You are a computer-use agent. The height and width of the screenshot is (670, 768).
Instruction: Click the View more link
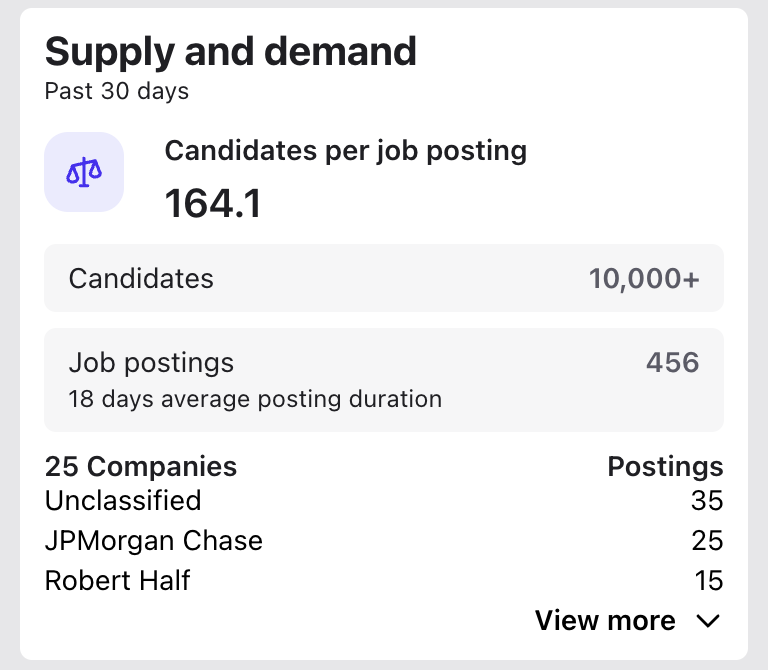click(x=605, y=621)
